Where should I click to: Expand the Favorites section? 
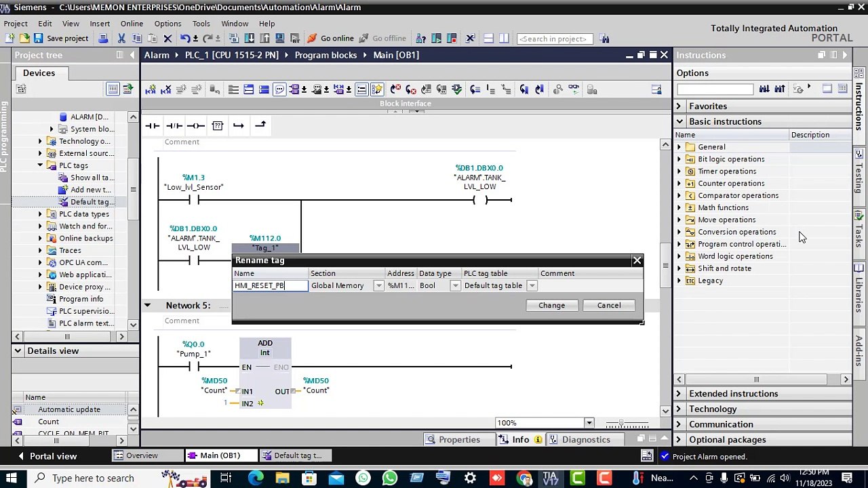click(679, 106)
